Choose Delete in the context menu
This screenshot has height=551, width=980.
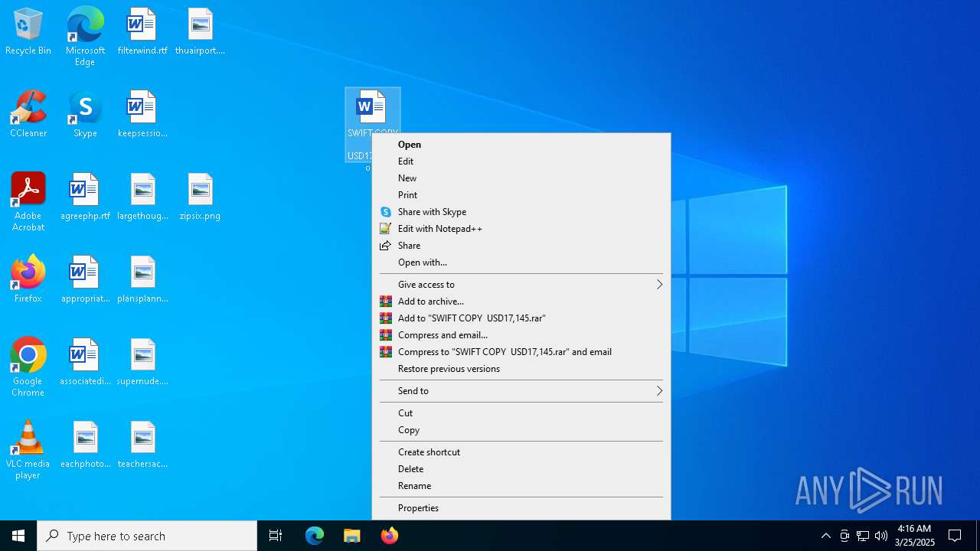pos(521,469)
